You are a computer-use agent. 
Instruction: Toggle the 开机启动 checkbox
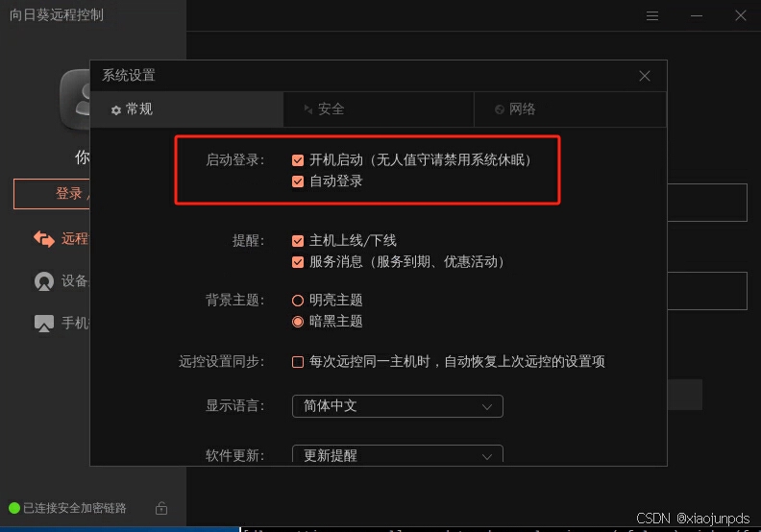[x=298, y=160]
